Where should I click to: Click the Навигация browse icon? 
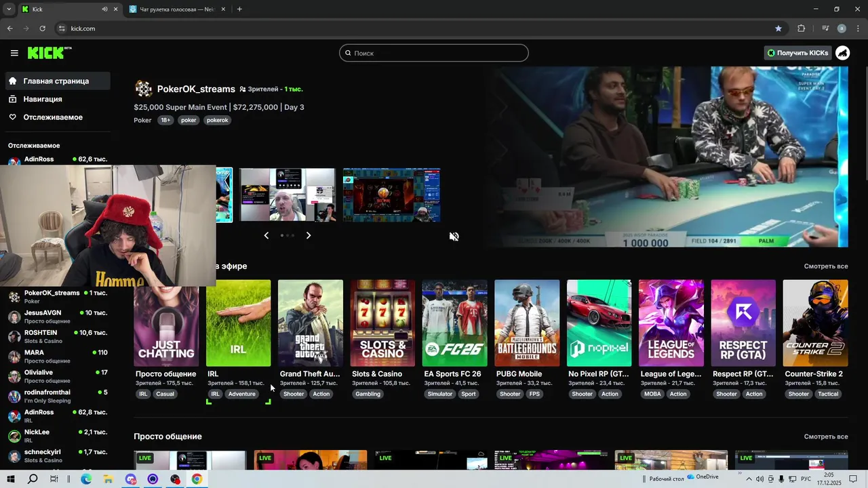pos(13,99)
